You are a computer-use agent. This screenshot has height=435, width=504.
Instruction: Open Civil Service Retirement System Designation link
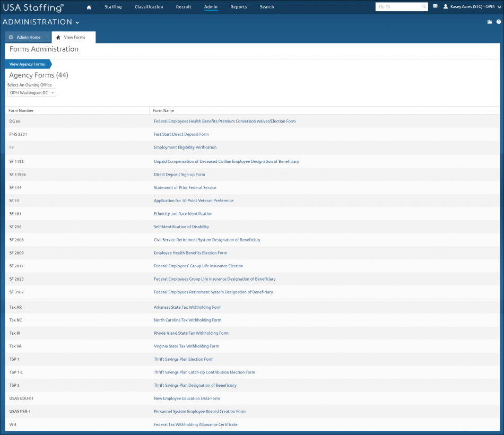click(x=207, y=240)
